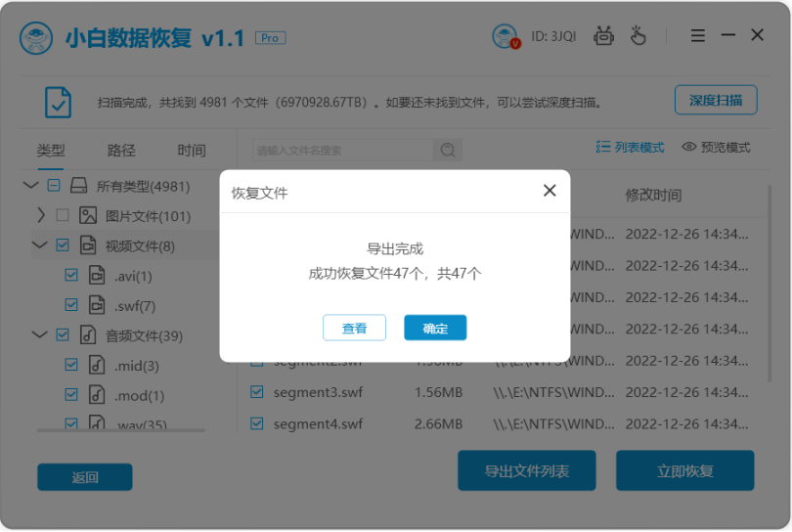Open the hamburger menu in title bar

coord(698,36)
